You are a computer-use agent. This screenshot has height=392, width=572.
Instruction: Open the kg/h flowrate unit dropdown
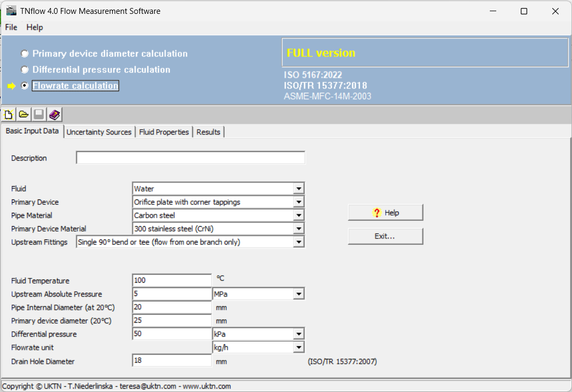click(299, 348)
